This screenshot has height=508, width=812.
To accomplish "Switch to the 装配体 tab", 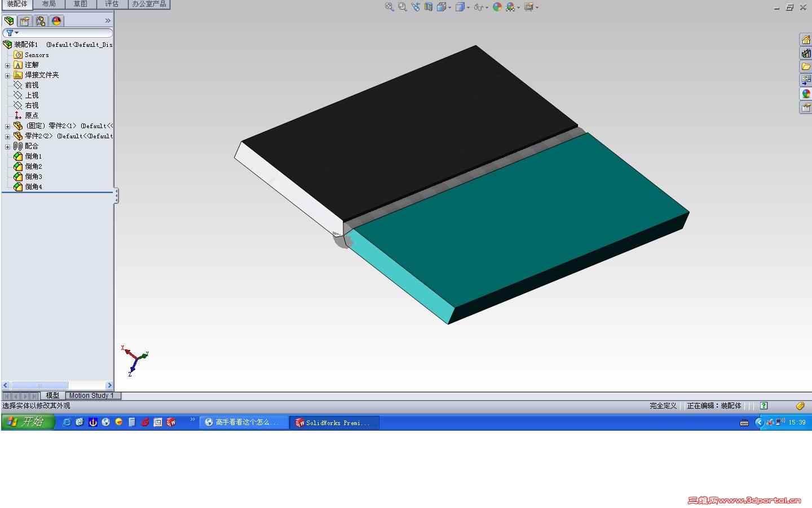I will tap(17, 4).
